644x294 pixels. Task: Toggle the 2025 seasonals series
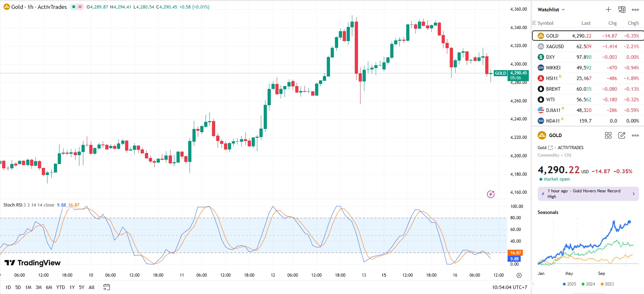click(x=569, y=284)
